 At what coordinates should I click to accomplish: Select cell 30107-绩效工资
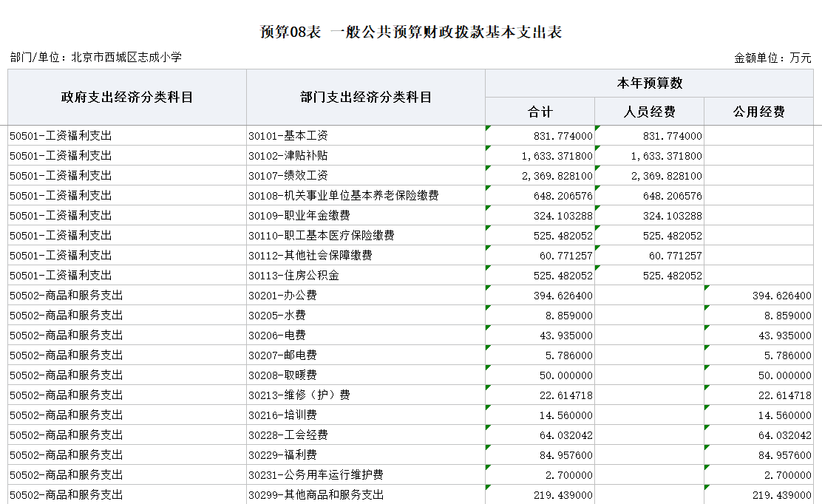pyautogui.click(x=366, y=175)
